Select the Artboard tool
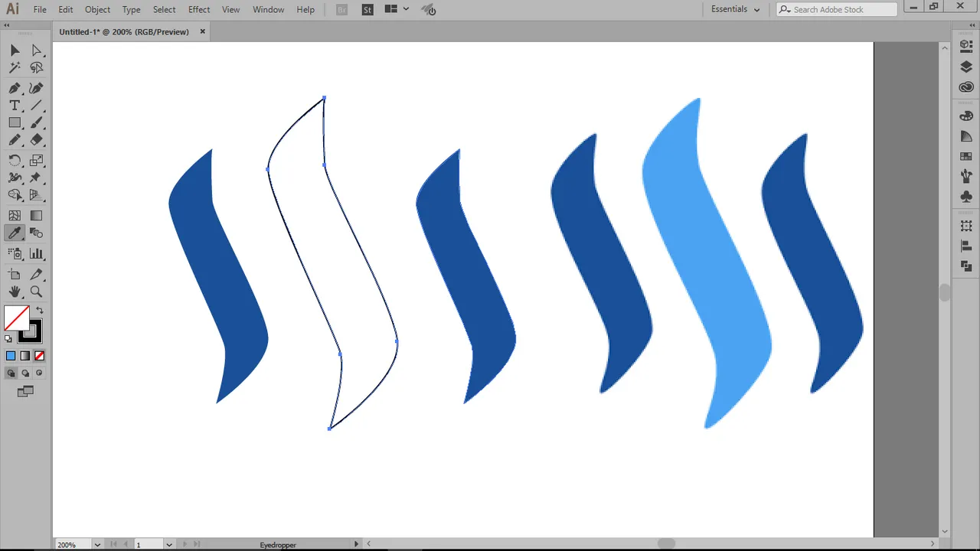 click(x=15, y=274)
